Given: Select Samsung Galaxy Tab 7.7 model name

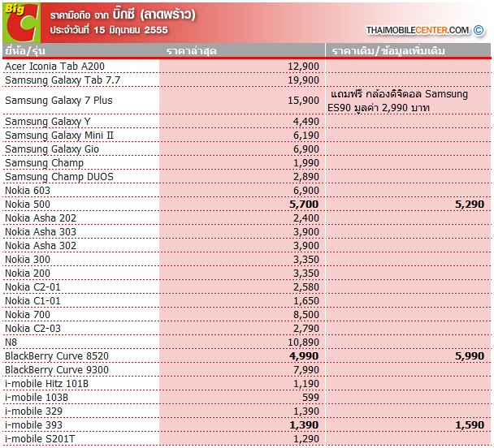Looking at the screenshot, I should [63, 80].
